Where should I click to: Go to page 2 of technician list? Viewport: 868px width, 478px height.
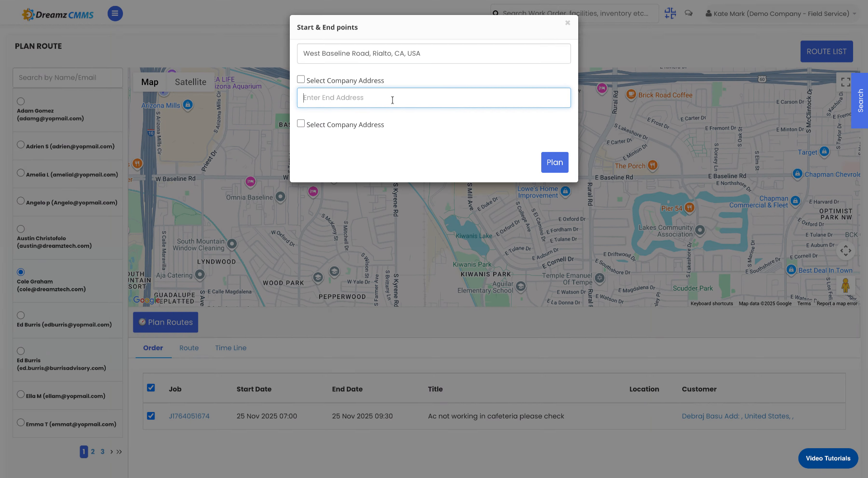(x=93, y=451)
